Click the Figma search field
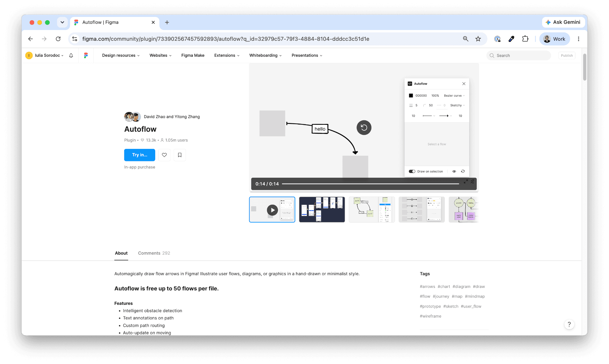The image size is (609, 364). coord(519,56)
